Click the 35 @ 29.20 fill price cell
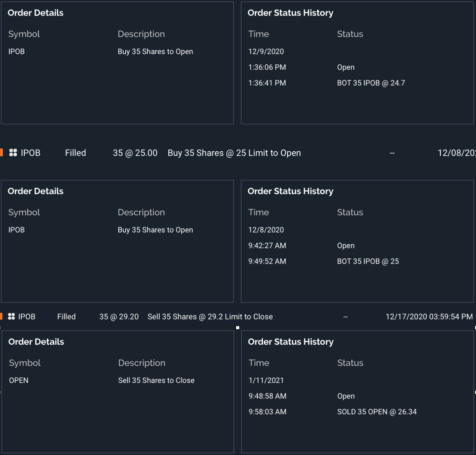The width and height of the screenshot is (476, 455). [119, 317]
